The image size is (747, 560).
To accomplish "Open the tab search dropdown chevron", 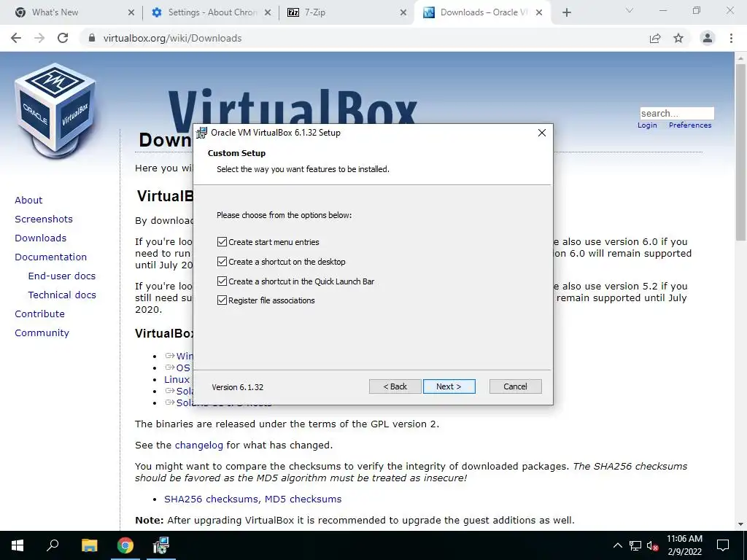I will (x=630, y=10).
